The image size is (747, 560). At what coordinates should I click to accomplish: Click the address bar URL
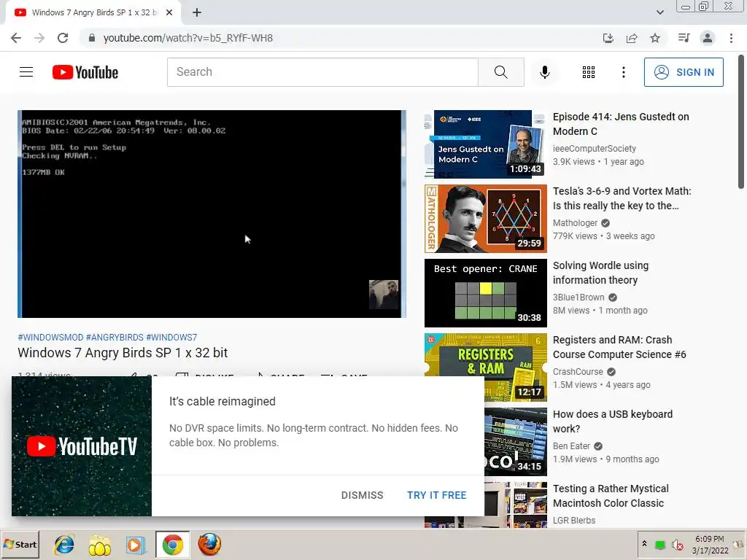[x=188, y=38]
